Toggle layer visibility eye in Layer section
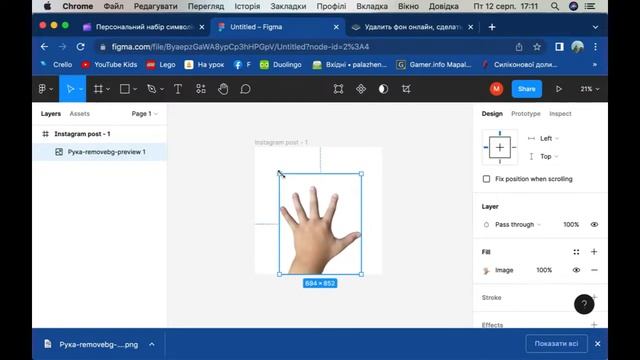The width and height of the screenshot is (640, 360). (594, 224)
